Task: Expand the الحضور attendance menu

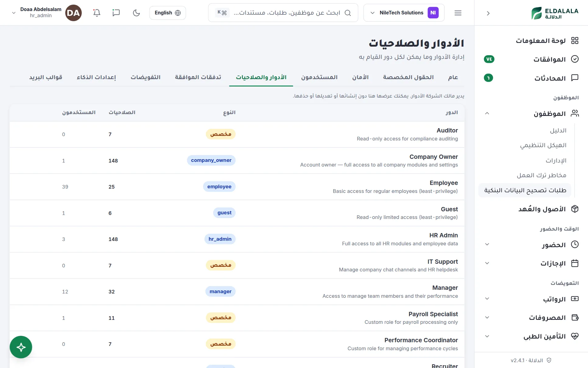Action: (x=487, y=244)
